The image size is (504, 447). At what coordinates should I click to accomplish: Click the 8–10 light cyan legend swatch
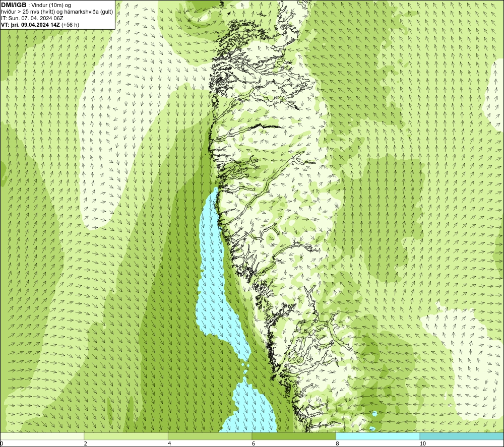377,436
